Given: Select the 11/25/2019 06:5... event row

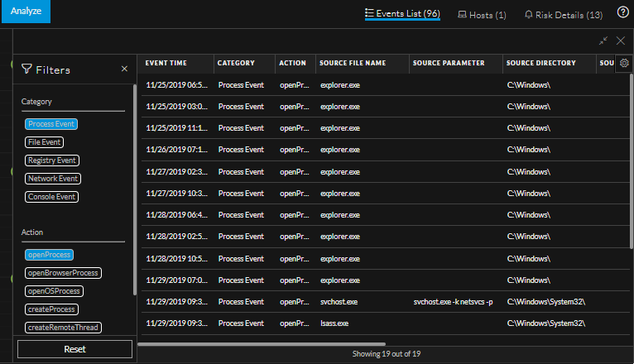Looking at the screenshot, I should (x=386, y=85).
